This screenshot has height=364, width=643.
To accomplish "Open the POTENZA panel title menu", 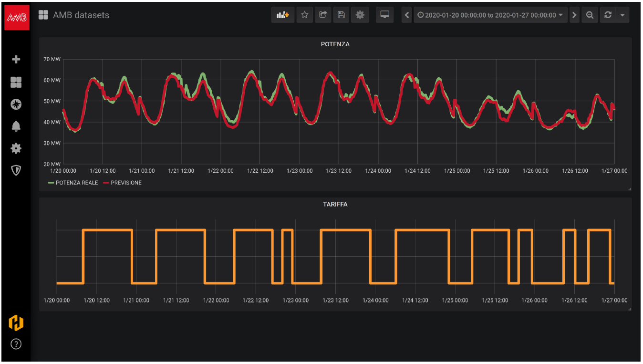I will tap(335, 44).
